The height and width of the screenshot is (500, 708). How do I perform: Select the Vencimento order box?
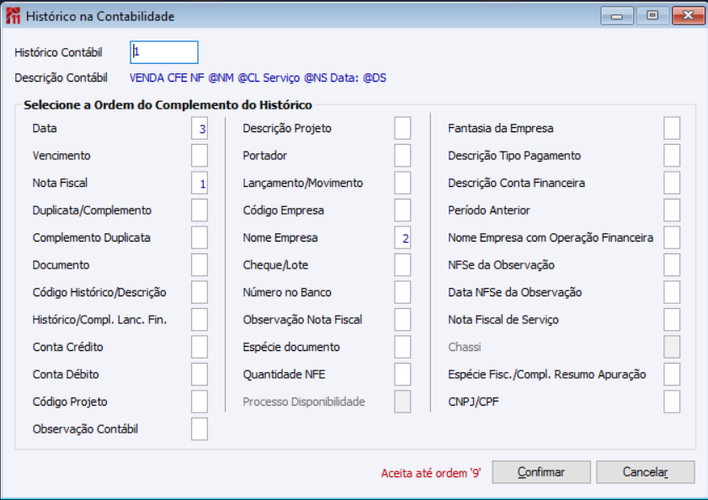tap(199, 156)
